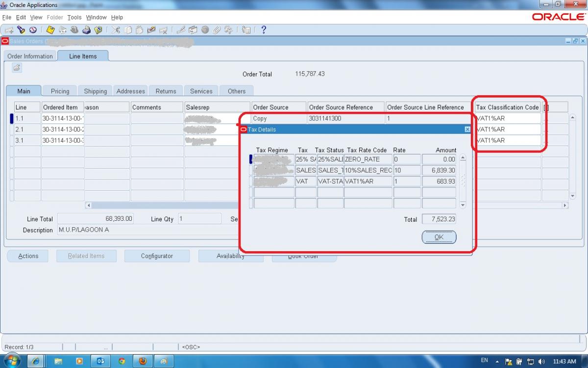
Task: Save the record using the yellow diskette icon
Action: (x=50, y=30)
